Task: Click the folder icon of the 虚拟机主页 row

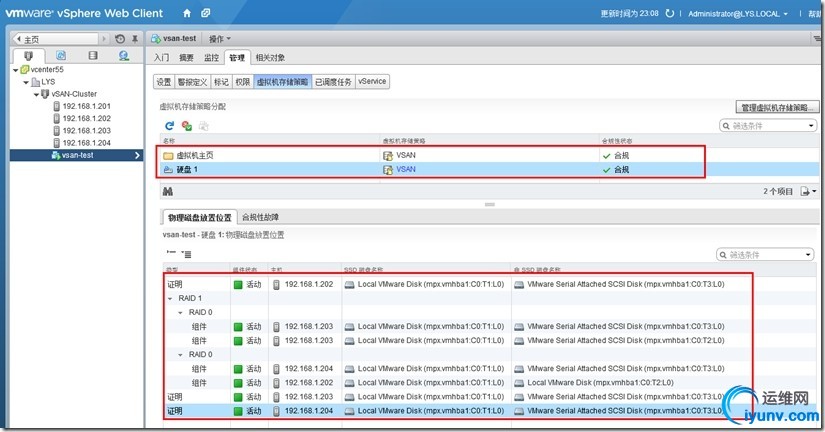Action: click(x=168, y=156)
